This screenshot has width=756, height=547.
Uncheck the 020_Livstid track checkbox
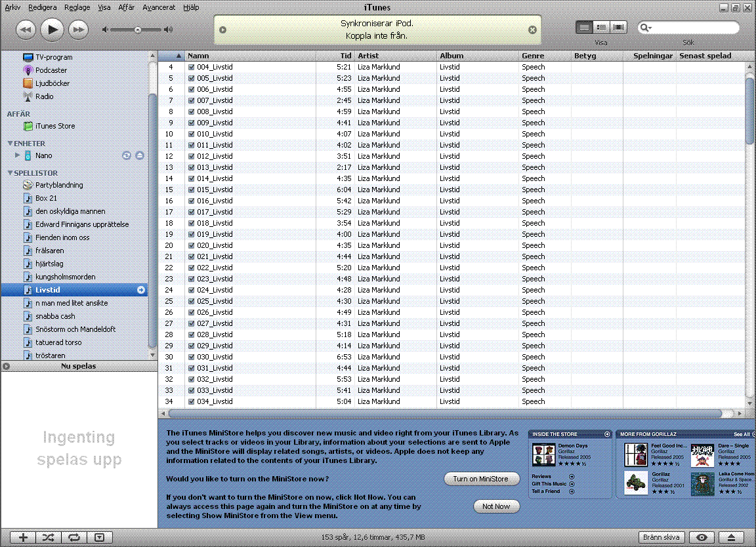[x=192, y=245]
